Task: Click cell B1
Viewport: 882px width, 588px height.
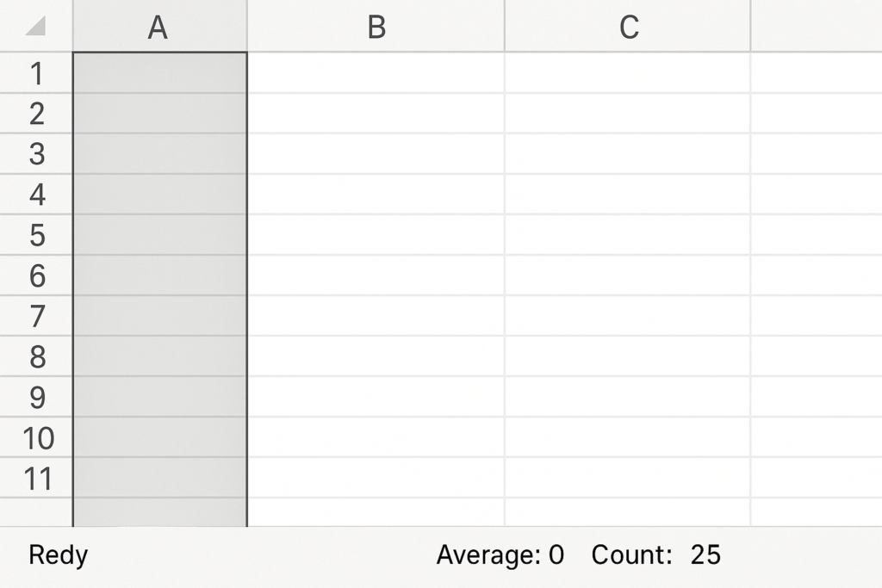Action: coord(376,73)
